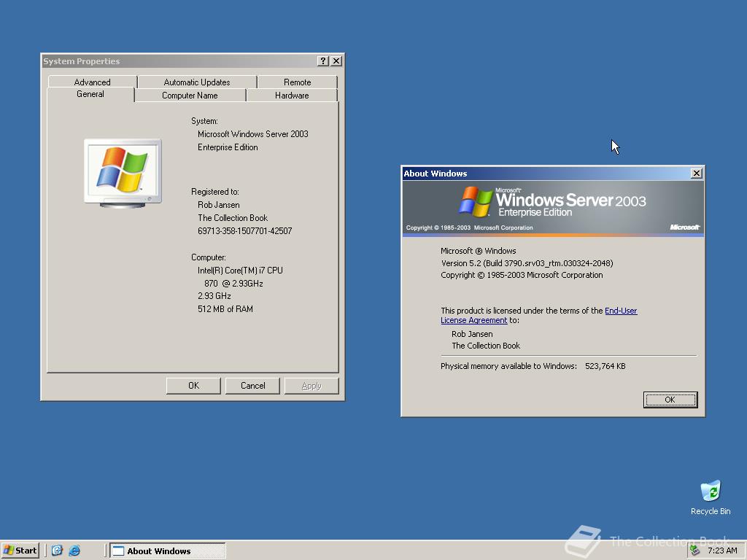Click the "Microsoft ® Windows" line

pyautogui.click(x=479, y=251)
